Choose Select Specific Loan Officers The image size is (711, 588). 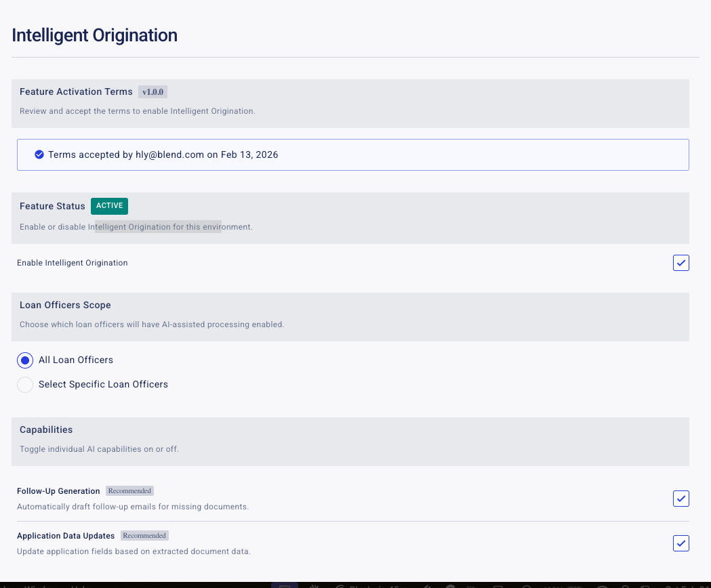25,384
